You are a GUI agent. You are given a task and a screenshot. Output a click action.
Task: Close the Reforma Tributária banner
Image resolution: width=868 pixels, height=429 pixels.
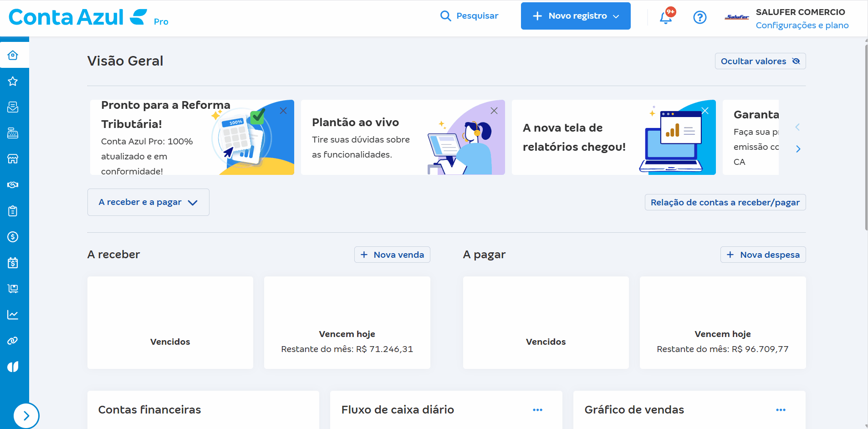(283, 111)
